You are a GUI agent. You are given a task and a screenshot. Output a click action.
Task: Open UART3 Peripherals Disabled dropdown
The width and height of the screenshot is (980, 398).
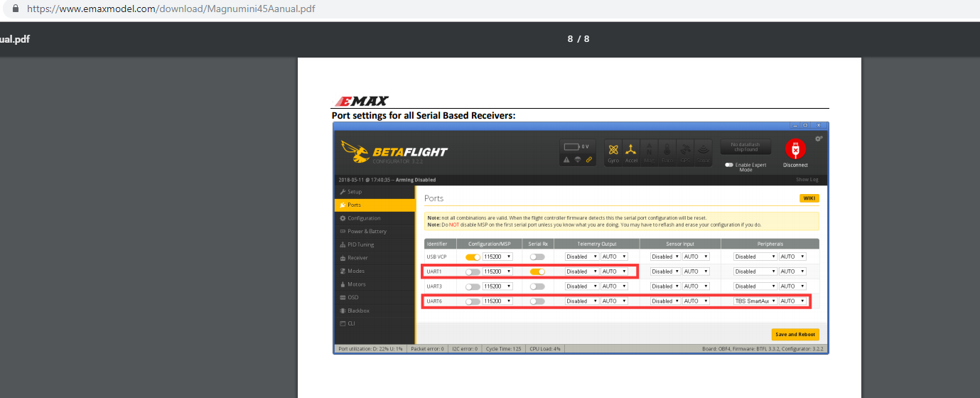[x=755, y=286]
